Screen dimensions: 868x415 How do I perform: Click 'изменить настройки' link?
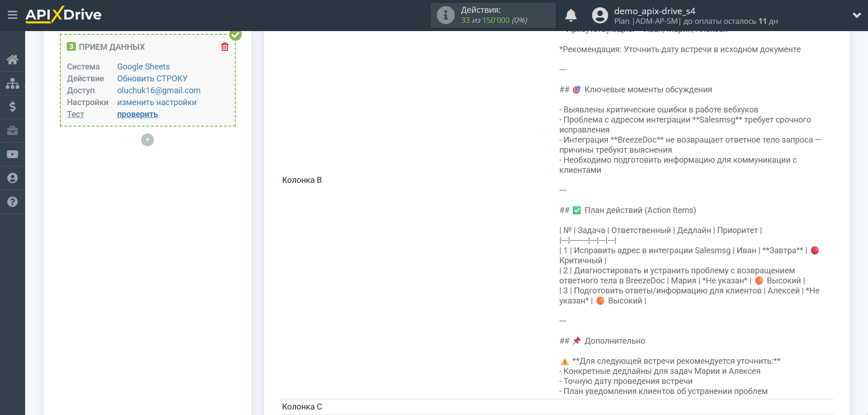(157, 102)
